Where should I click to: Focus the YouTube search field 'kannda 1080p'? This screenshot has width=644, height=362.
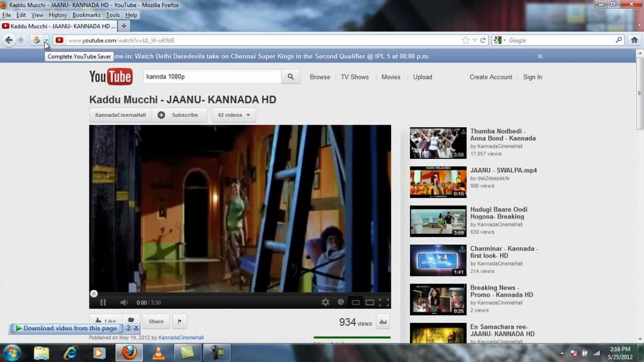click(x=212, y=77)
